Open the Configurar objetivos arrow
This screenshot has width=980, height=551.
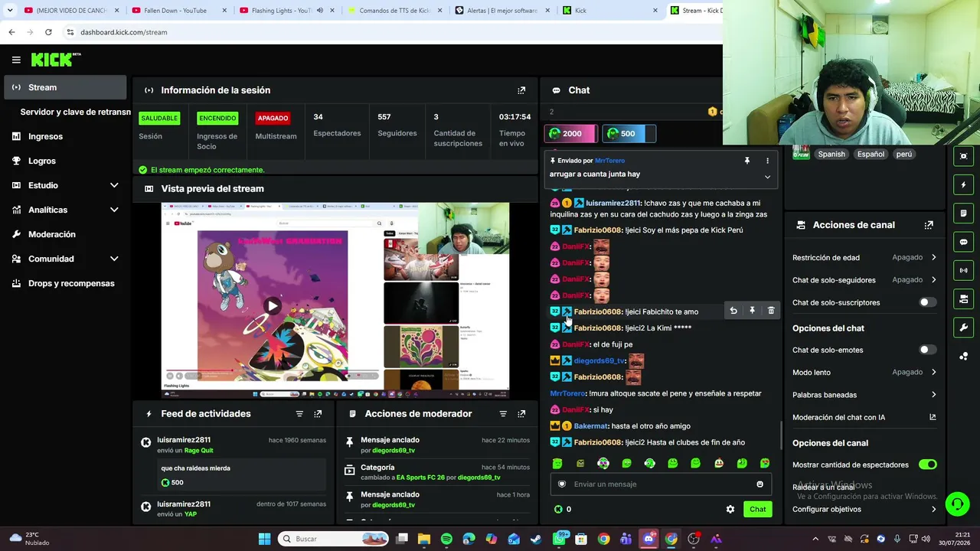coord(933,510)
